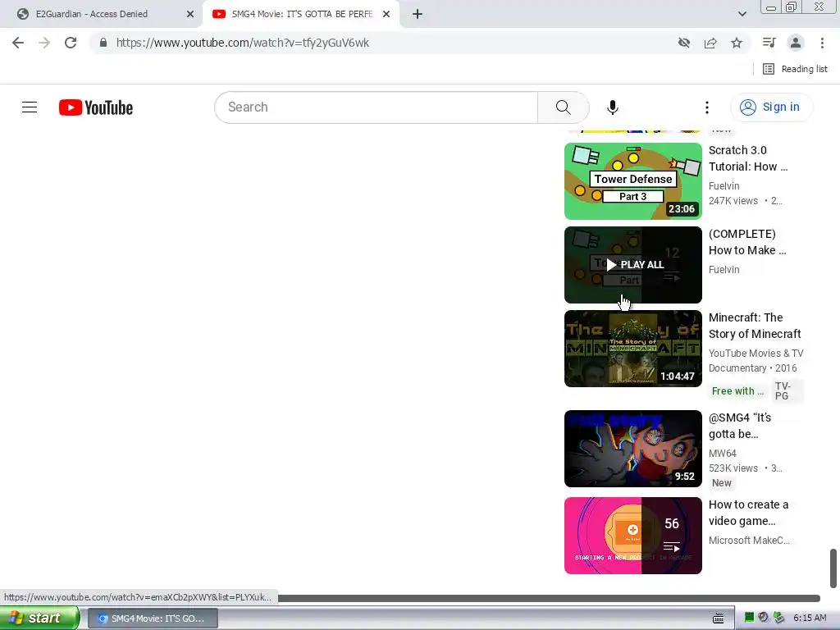Focus the YouTube Search field
This screenshot has width=840, height=630.
click(376, 107)
